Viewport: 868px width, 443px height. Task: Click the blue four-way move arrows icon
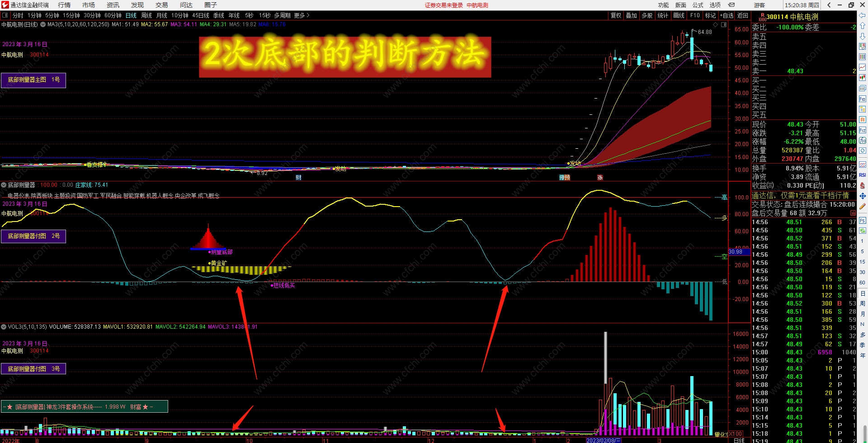(863, 196)
